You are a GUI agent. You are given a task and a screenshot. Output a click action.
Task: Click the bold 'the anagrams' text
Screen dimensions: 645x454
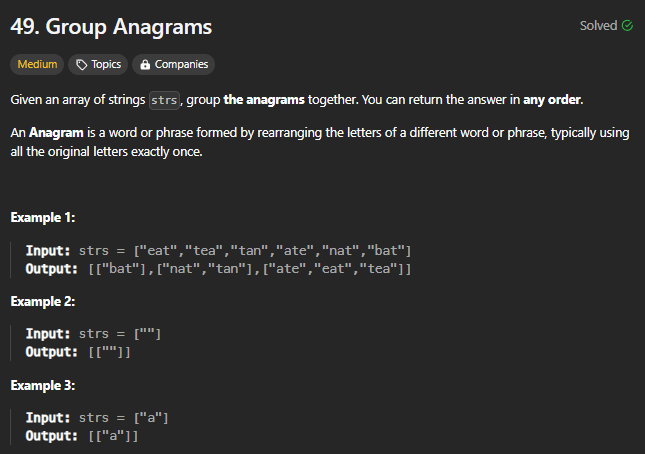264,100
